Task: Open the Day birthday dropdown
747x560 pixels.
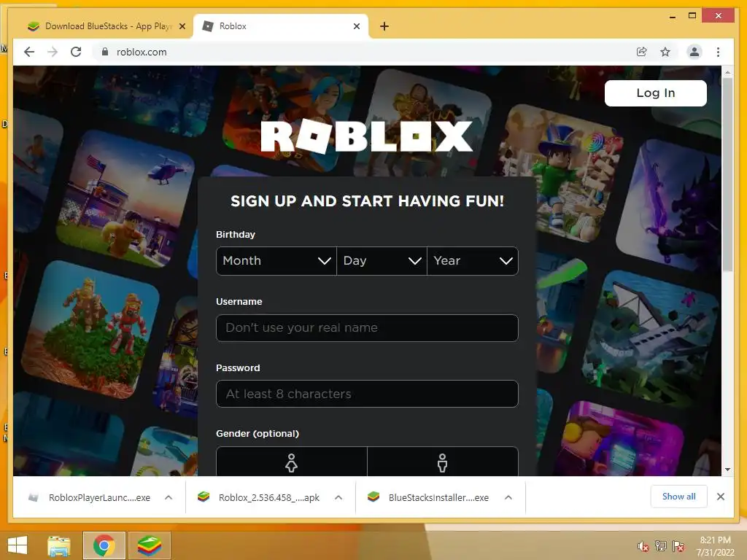Action: [382, 260]
